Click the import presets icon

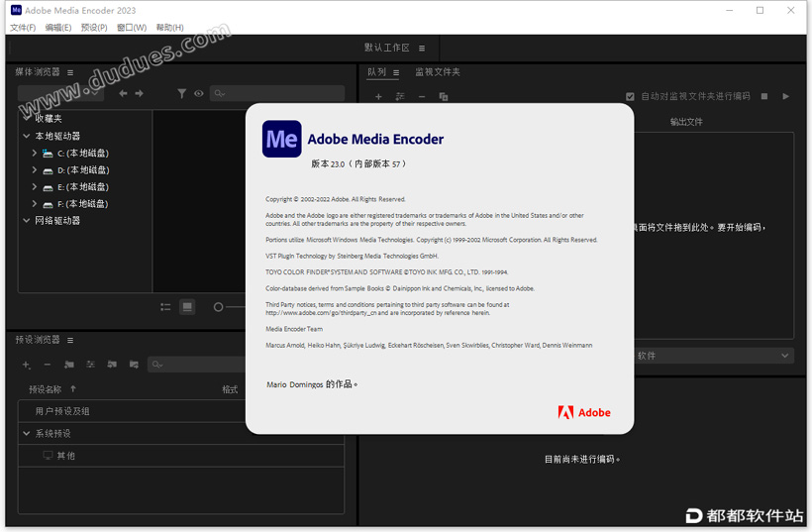point(112,365)
